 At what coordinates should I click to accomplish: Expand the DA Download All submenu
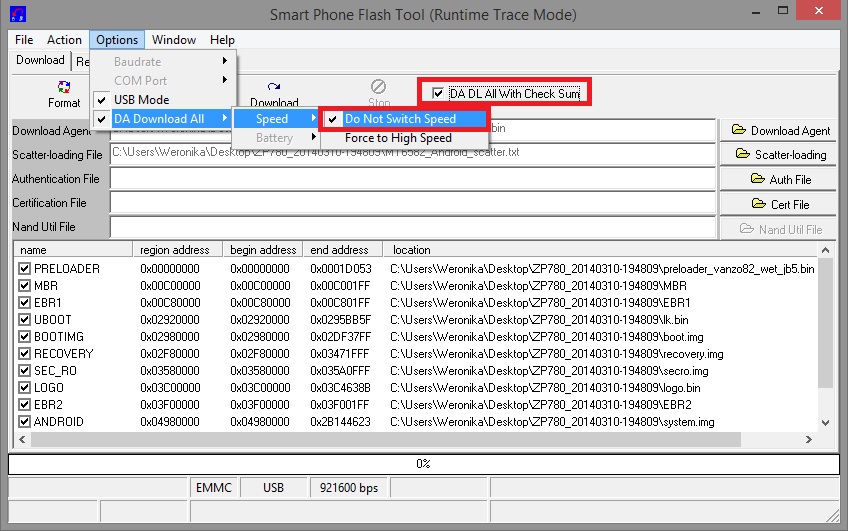click(x=160, y=119)
